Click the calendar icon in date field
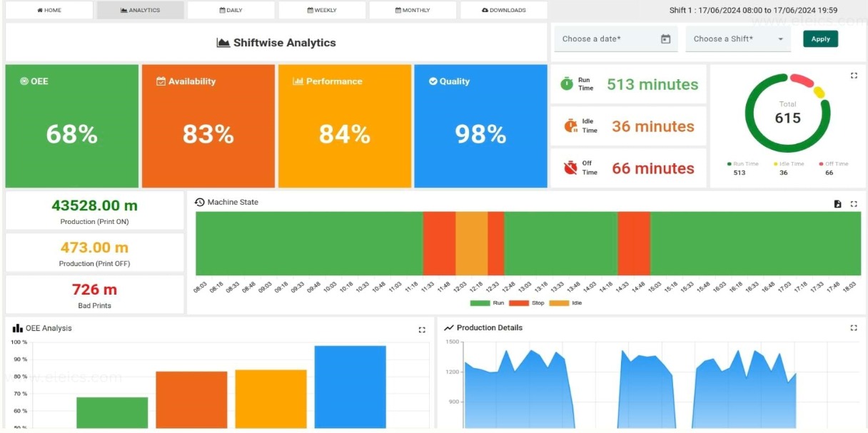This screenshot has width=868, height=433. pyautogui.click(x=665, y=39)
